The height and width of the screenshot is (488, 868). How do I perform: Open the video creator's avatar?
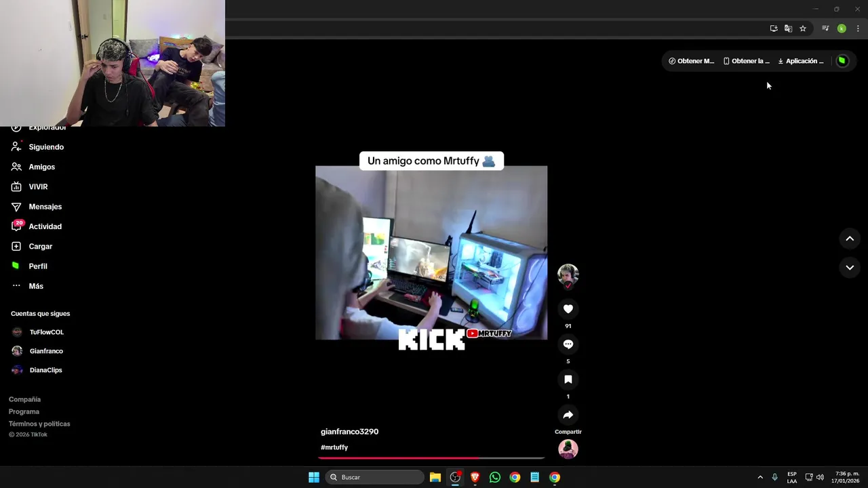tap(568, 274)
